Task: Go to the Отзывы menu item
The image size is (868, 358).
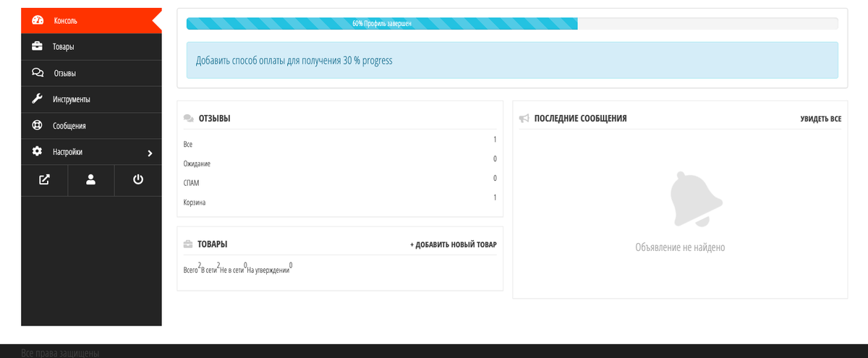Action: [x=91, y=73]
